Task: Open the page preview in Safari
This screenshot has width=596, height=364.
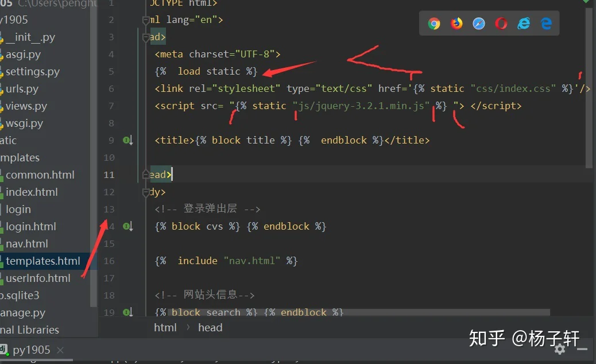Action: (478, 24)
